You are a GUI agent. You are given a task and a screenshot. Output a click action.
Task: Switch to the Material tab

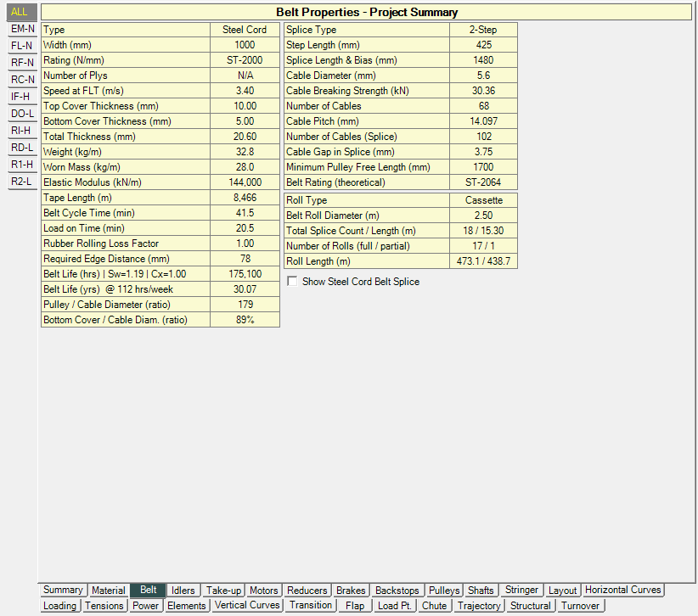coord(109,591)
